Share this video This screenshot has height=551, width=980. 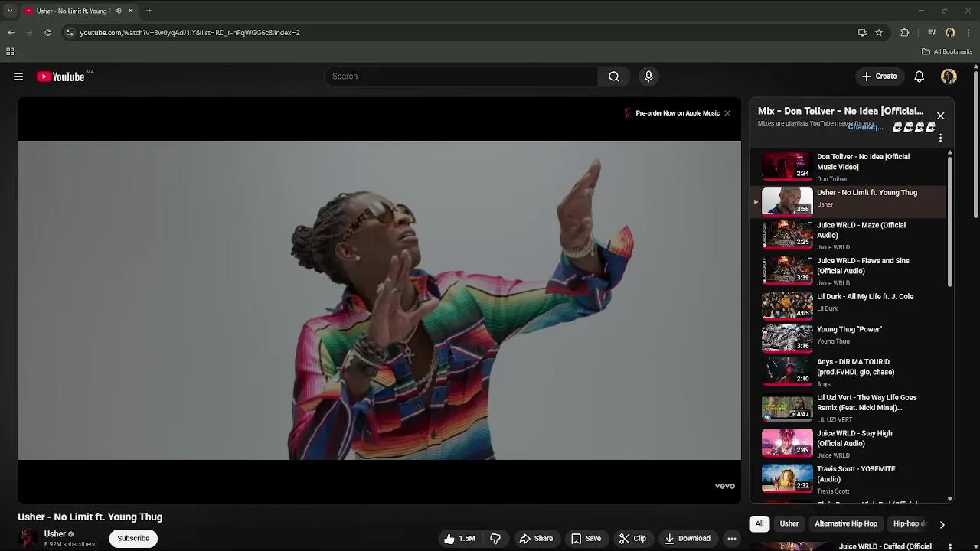[x=536, y=539]
